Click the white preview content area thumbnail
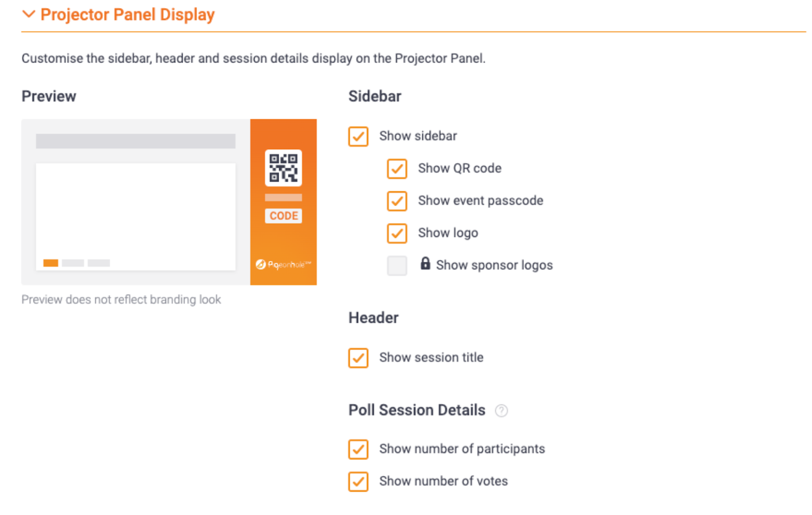Viewport: 812px width, 515px height. pyautogui.click(x=135, y=217)
